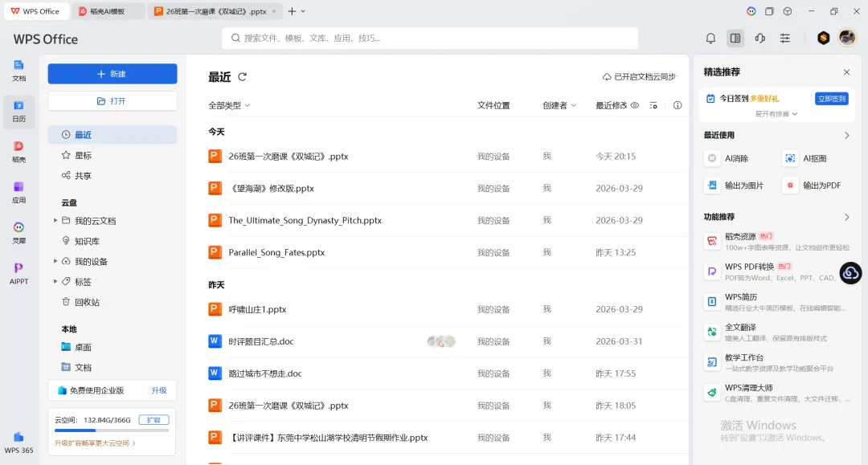The height and width of the screenshot is (465, 868).
Task: Click the notification bell icon
Action: (x=710, y=39)
